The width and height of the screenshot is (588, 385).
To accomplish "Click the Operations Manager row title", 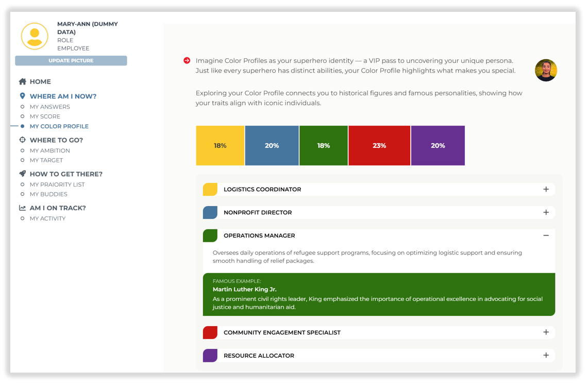I will [x=259, y=236].
